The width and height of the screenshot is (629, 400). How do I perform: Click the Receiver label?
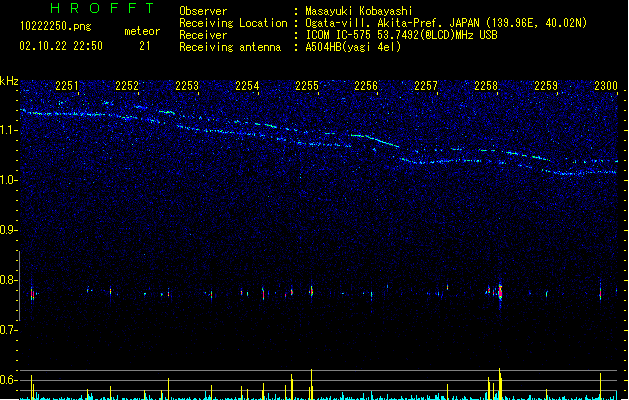203,35
